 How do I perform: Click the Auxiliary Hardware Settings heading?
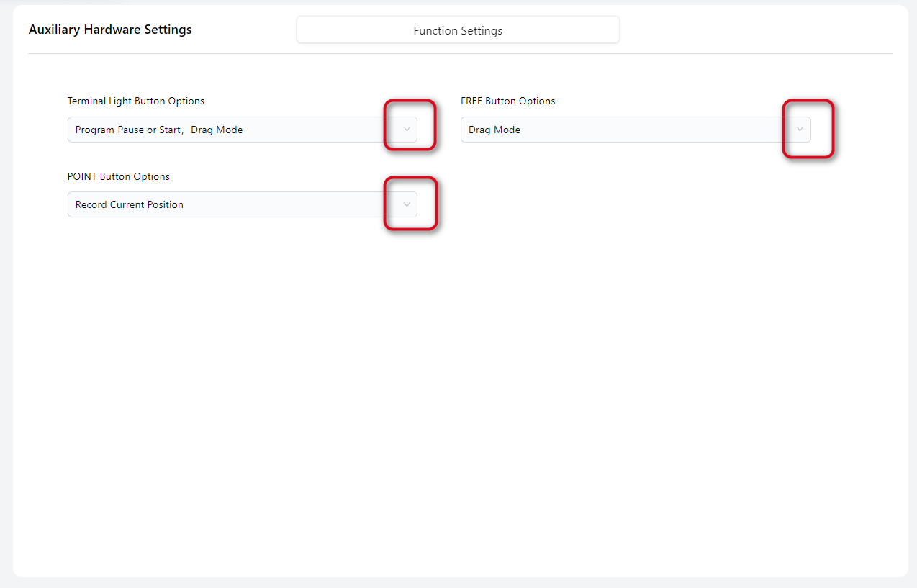click(110, 30)
